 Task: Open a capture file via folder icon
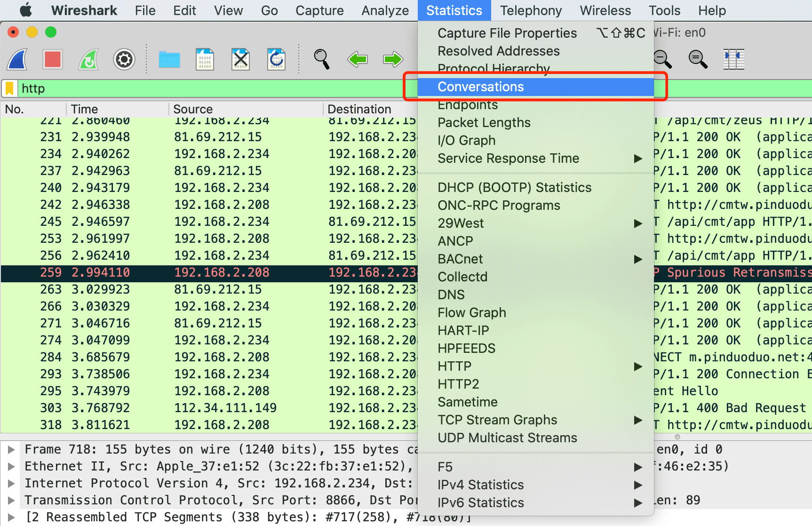(x=169, y=60)
